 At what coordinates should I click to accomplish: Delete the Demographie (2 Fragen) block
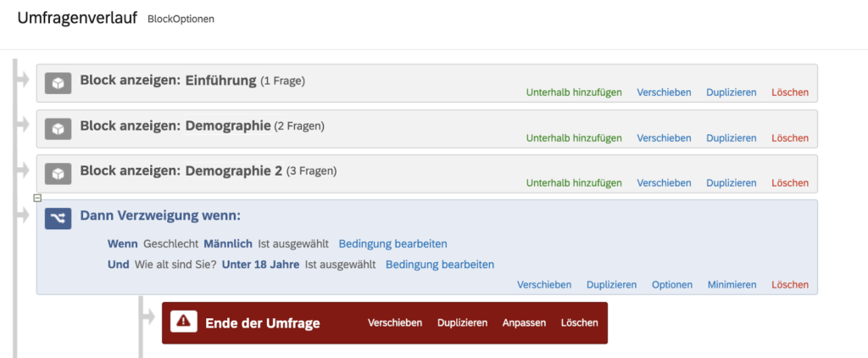[790, 138]
